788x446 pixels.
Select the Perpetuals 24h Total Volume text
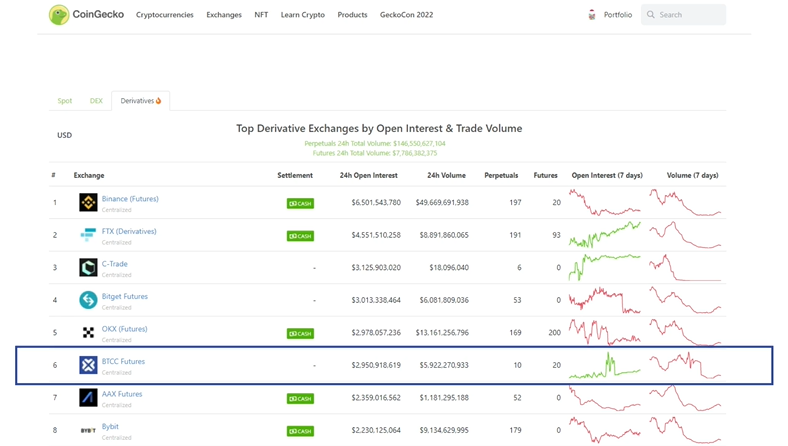pos(375,143)
